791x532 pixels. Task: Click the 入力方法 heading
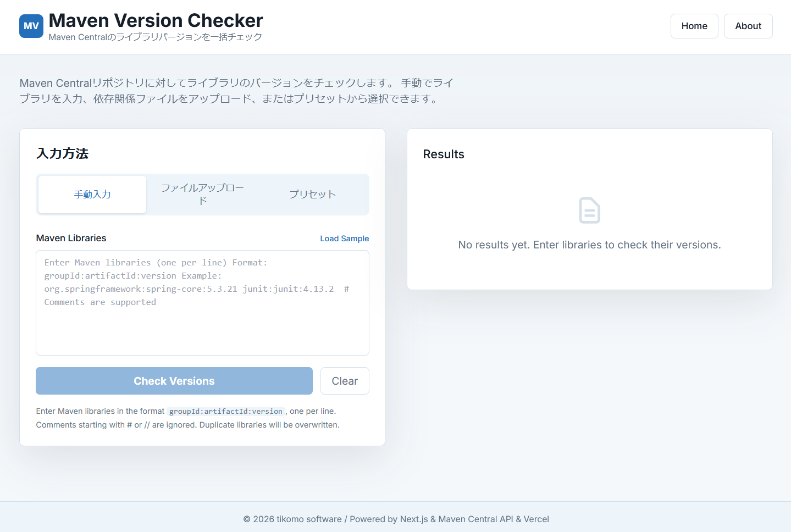coord(62,153)
